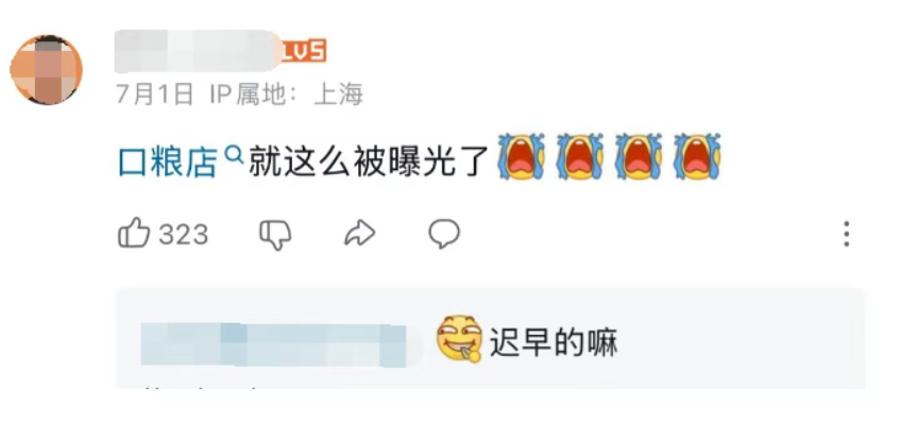The image size is (900, 422).
Task: Expand the gray nested reply box
Action: tap(491, 339)
